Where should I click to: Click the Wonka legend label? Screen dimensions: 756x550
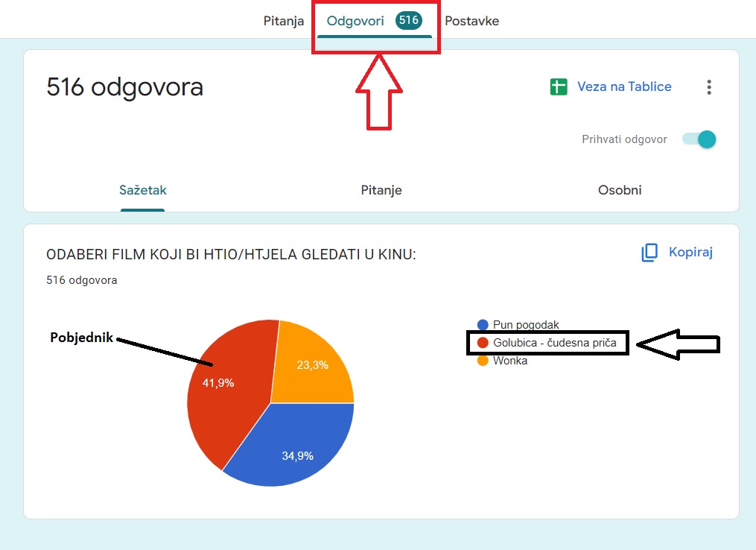tap(510, 361)
